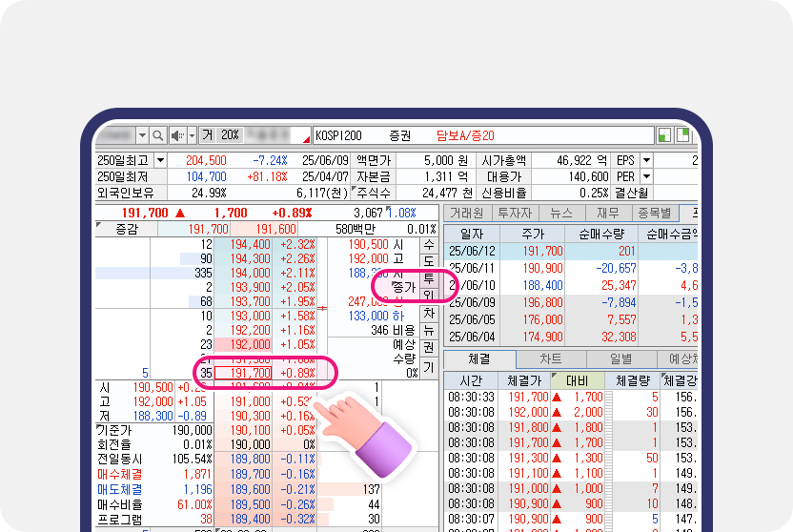This screenshot has height=532, width=793.
Task: Toggle the '거' button in toolbar
Action: [x=206, y=135]
